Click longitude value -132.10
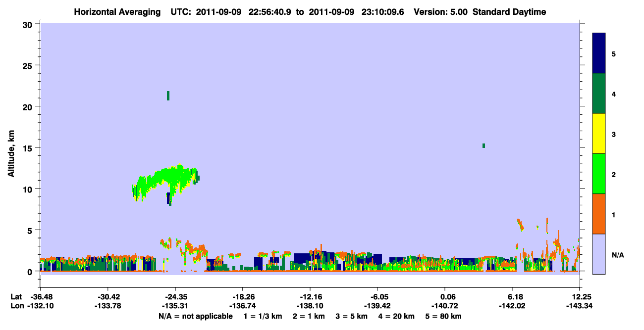Screen dimensions: 644x330 click(40, 306)
